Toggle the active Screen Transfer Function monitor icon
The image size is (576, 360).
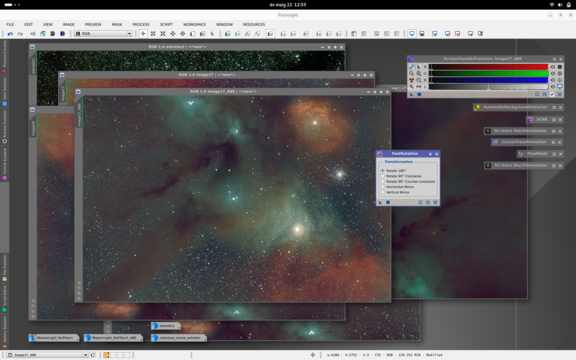coord(412,33)
